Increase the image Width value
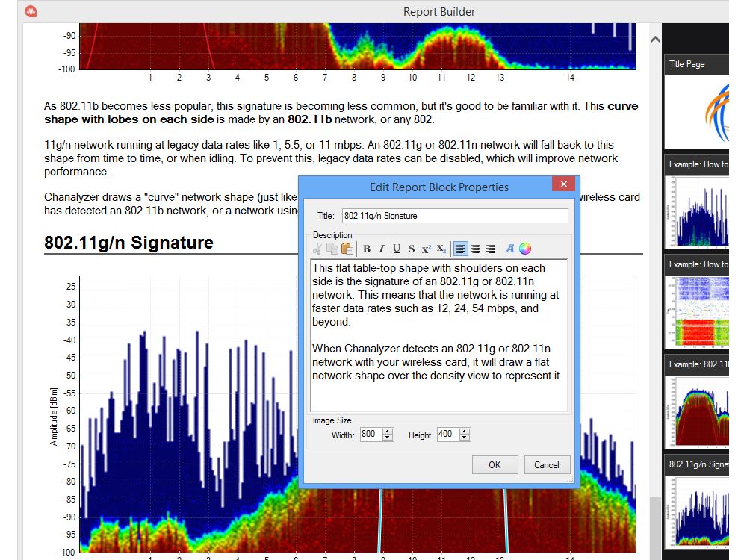Screen dimensions: 747x560 (388, 431)
